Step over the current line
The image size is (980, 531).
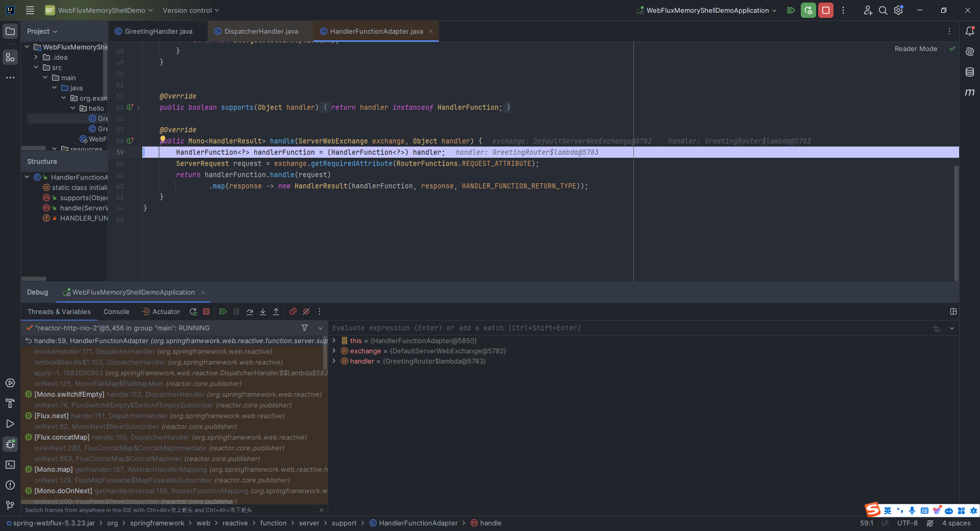click(250, 311)
